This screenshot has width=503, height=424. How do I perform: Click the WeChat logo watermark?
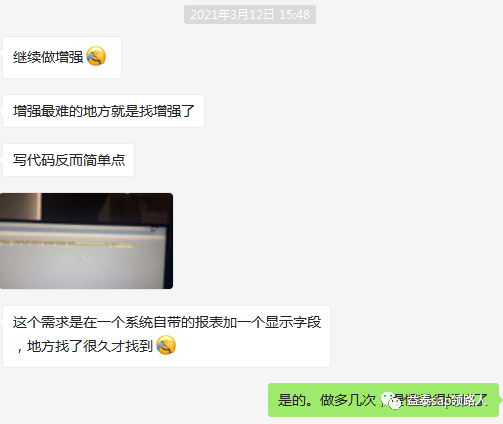pos(391,400)
